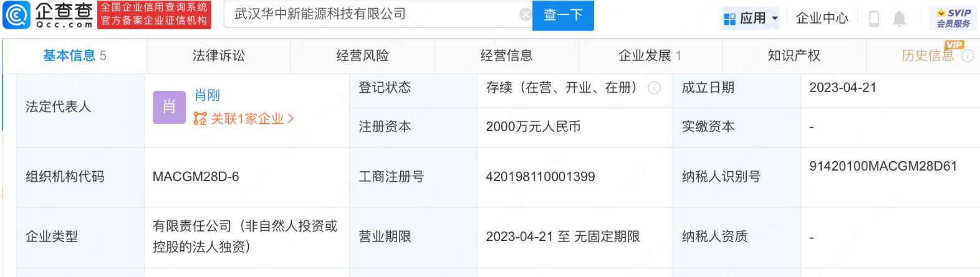This screenshot has height=277, width=980.
Task: Click the purple 肖 avatar
Action: (169, 107)
